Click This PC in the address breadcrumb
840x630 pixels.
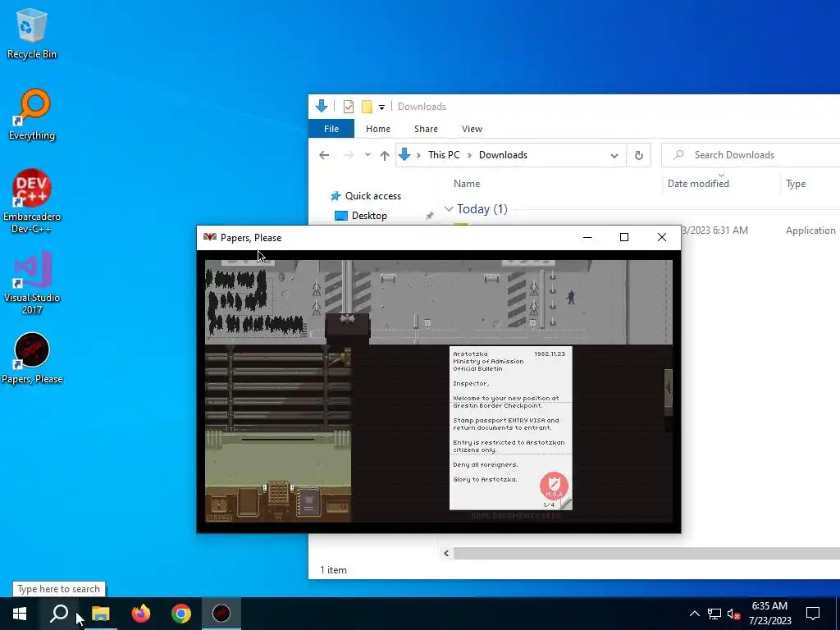(444, 155)
